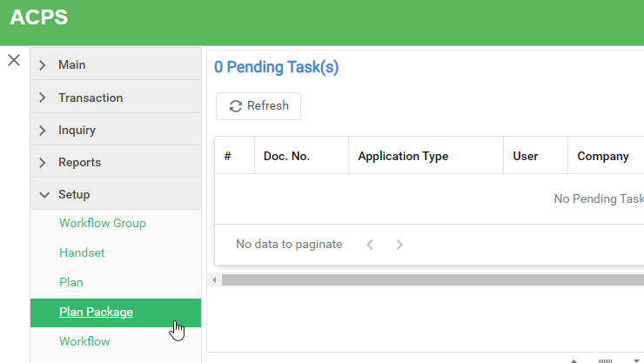Expand the Inquiry menu section
Screen dimensions: 644x363
pos(77,130)
